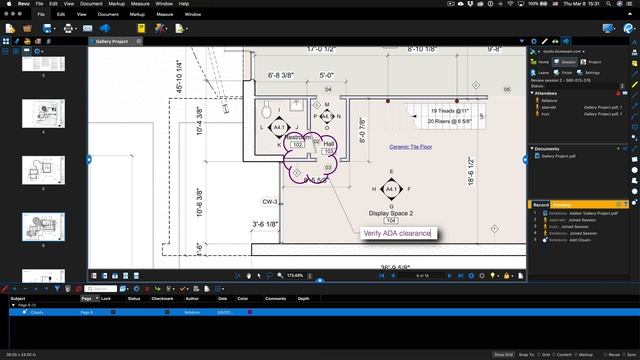Screen dimensions: 640x360
Task: Click the Select arrow tool icon
Action: click(x=259, y=276)
